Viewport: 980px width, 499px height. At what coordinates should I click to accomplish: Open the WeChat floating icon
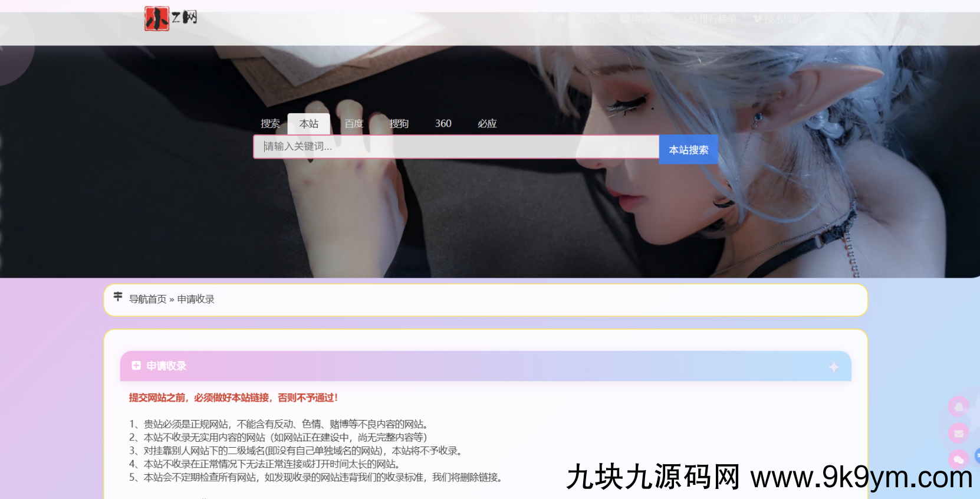tap(959, 459)
